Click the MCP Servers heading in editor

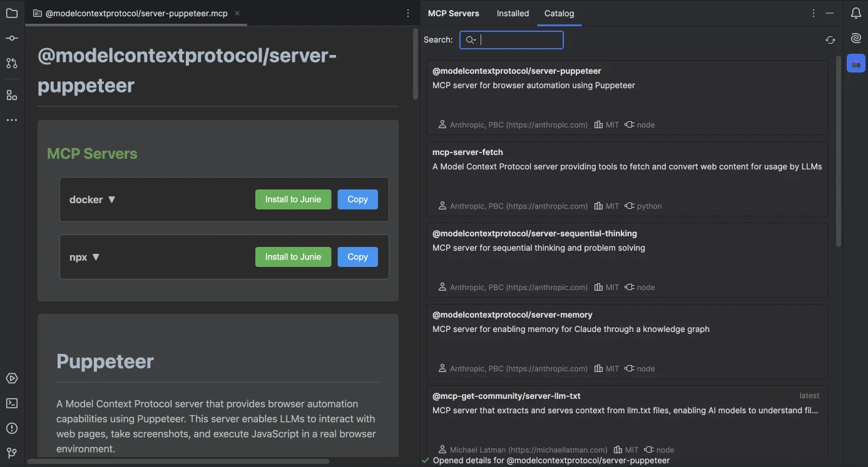pos(92,154)
